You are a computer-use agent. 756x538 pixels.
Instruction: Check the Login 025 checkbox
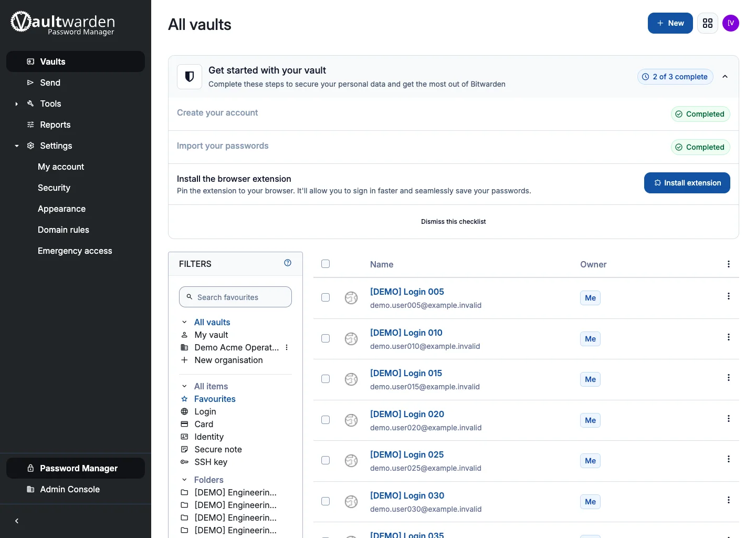coord(325,460)
